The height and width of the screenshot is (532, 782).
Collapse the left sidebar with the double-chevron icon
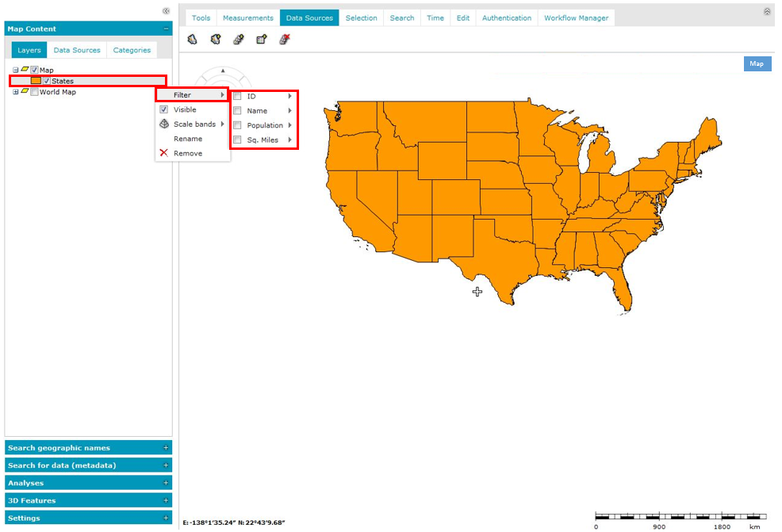(166, 11)
